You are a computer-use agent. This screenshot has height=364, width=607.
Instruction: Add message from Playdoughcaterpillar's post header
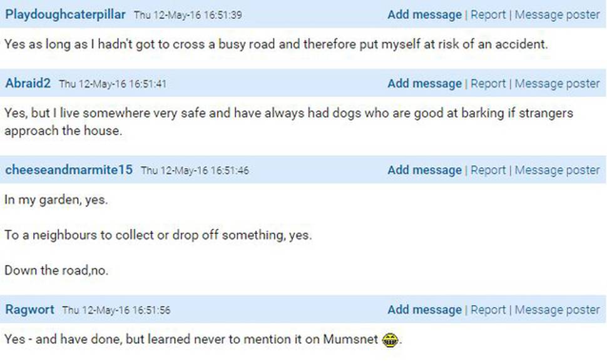[x=425, y=15]
